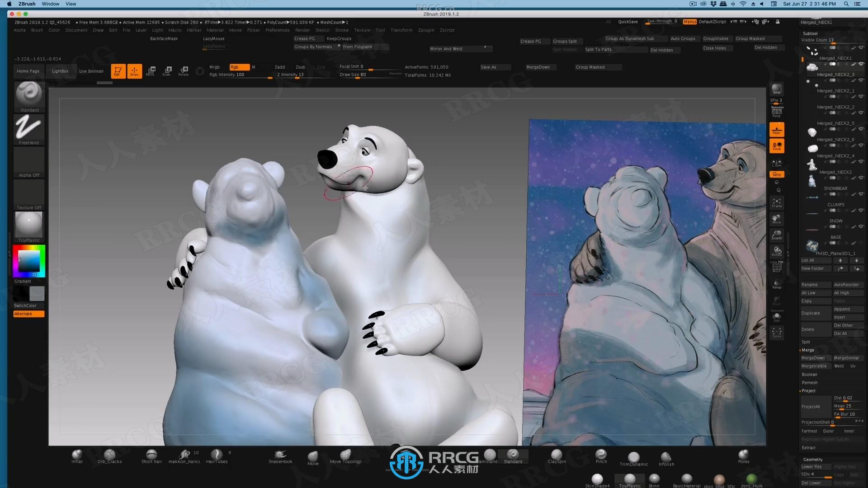Select the Orb_Cracks brush
868x488 pixels.
click(109, 456)
